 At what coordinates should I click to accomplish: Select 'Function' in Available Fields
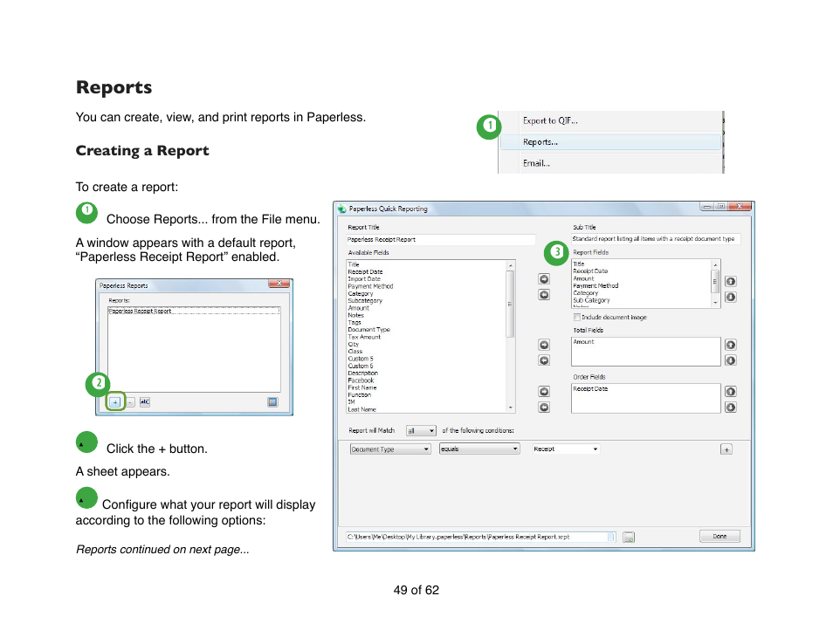(359, 395)
